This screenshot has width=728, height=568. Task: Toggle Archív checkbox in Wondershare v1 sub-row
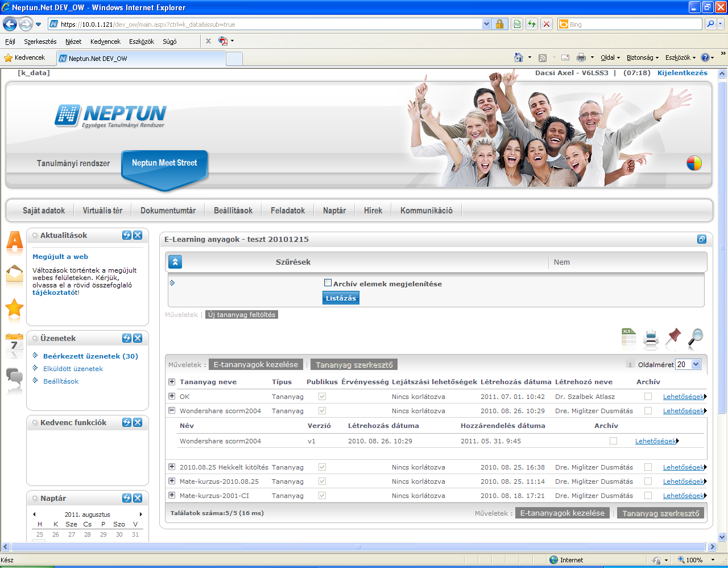coord(613,441)
